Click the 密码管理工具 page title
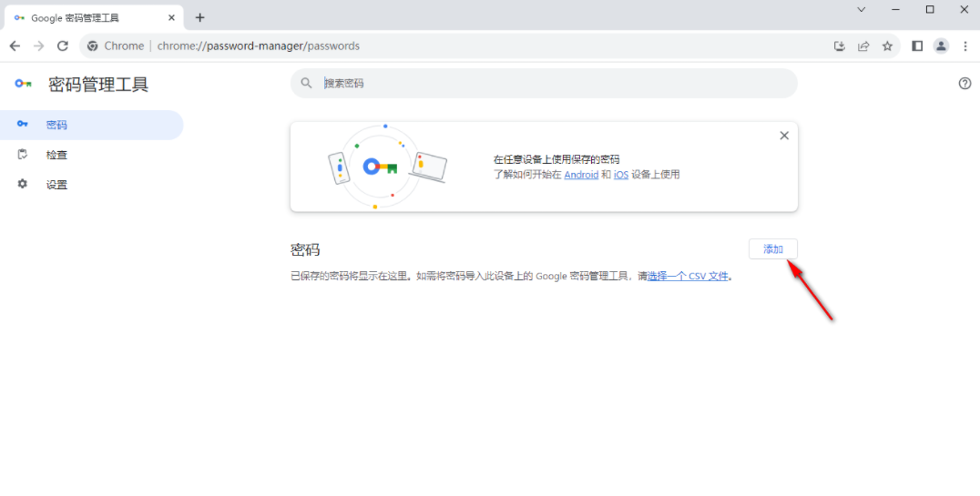Image resolution: width=980 pixels, height=496 pixels. [98, 85]
